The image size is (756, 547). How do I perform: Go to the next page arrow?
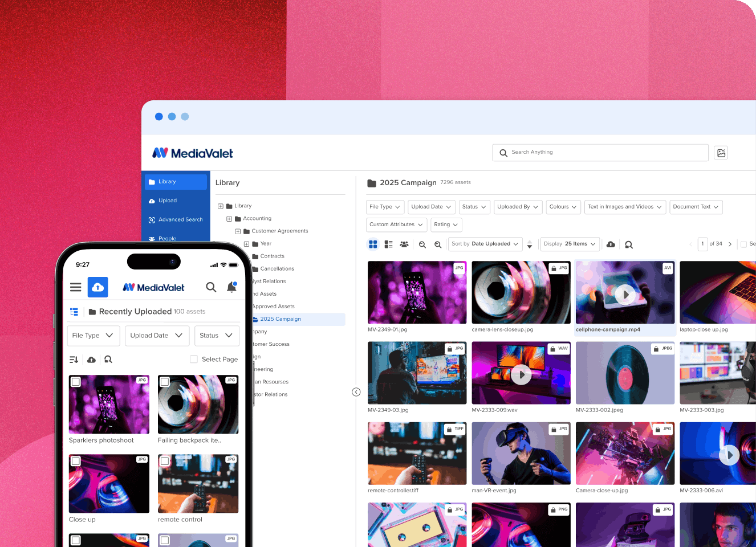pyautogui.click(x=730, y=244)
